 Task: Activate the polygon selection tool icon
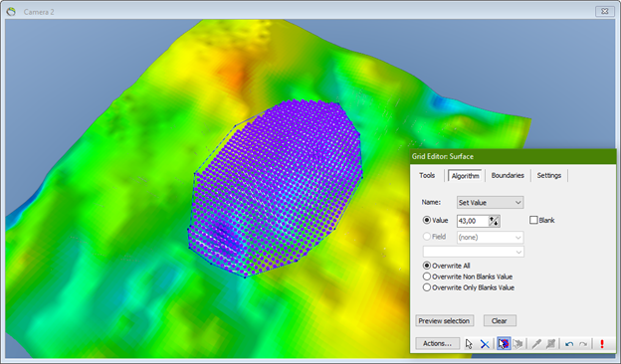click(504, 343)
